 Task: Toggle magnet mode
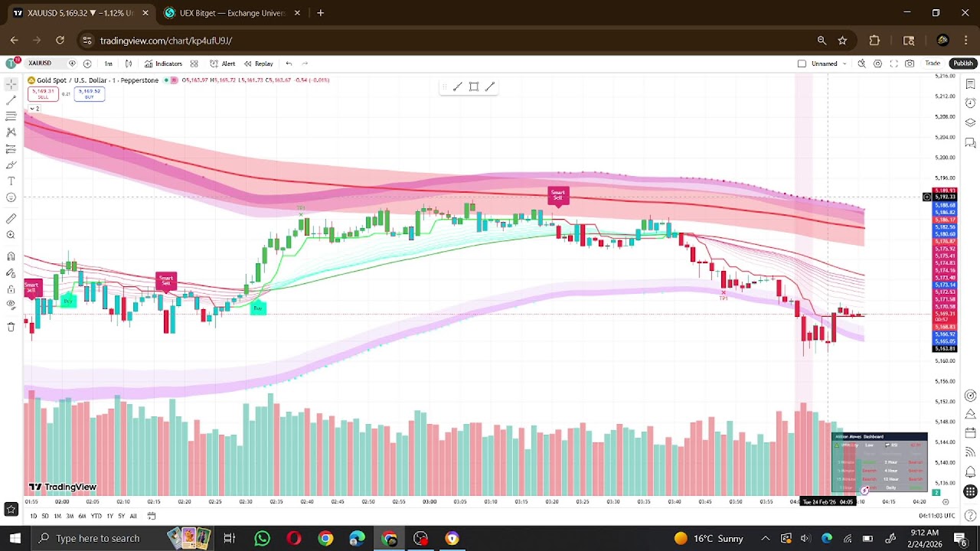tap(11, 256)
